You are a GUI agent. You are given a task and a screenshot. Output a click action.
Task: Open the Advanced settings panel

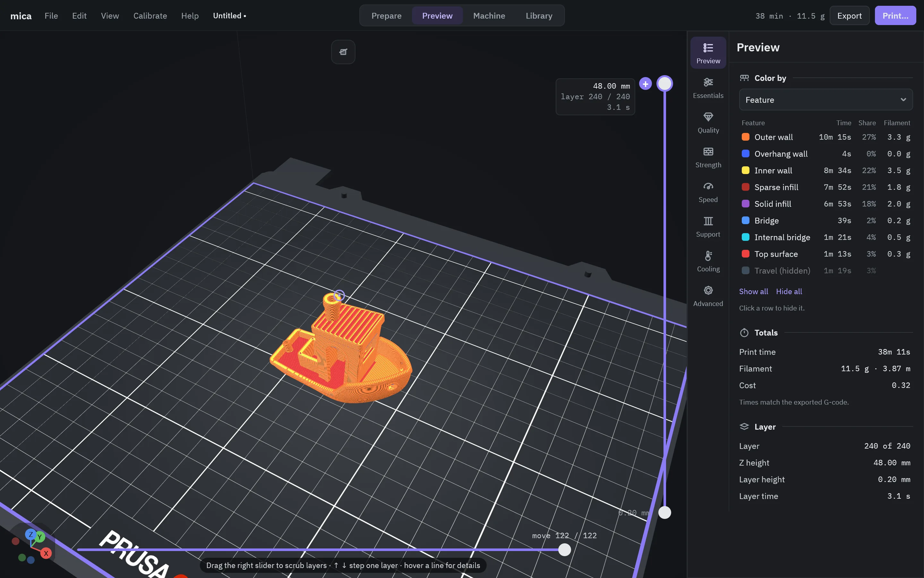pyautogui.click(x=708, y=296)
